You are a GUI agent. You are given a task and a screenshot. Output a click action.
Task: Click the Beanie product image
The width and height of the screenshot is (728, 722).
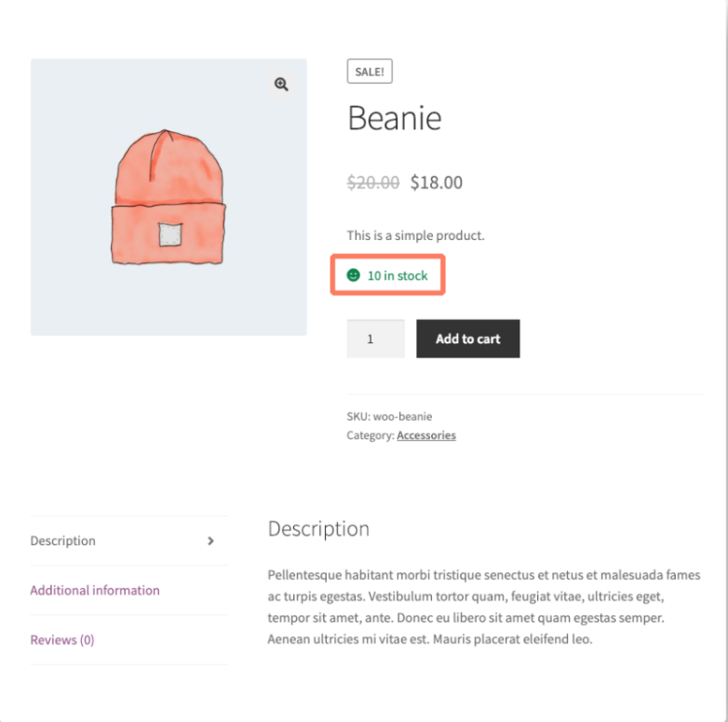[169, 199]
